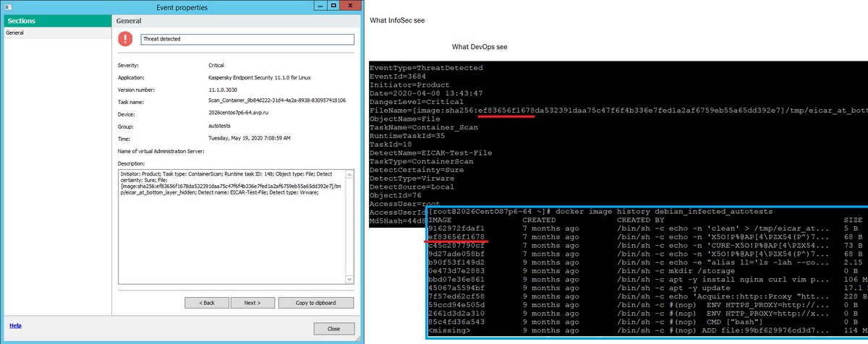868x344 pixels.
Task: Click the Threat detected title field
Action: tap(247, 39)
